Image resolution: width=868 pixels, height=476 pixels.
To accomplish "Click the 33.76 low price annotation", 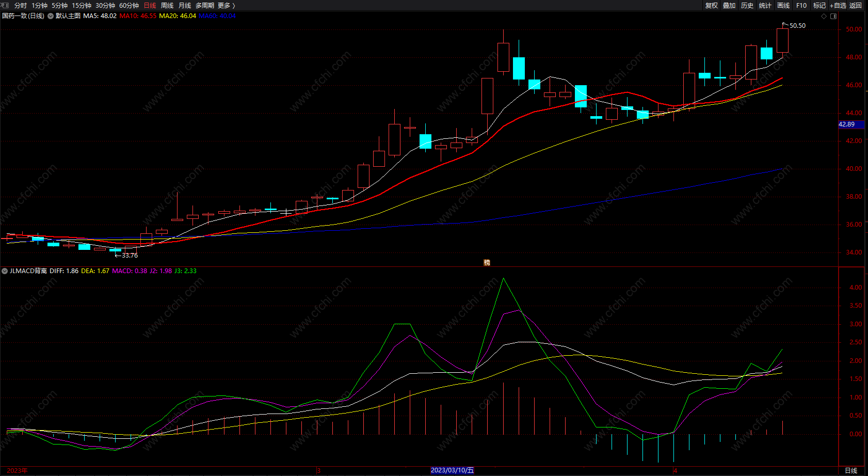I will click(130, 256).
